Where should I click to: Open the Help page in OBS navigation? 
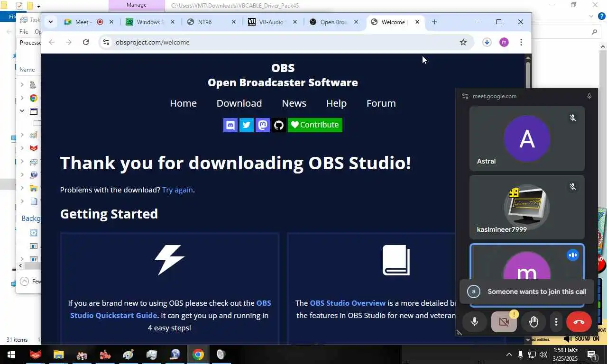(336, 103)
